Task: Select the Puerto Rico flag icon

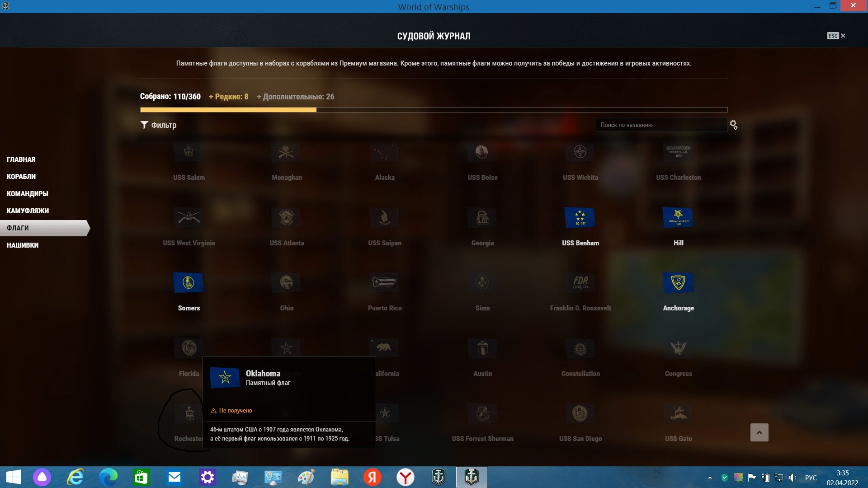Action: point(384,282)
